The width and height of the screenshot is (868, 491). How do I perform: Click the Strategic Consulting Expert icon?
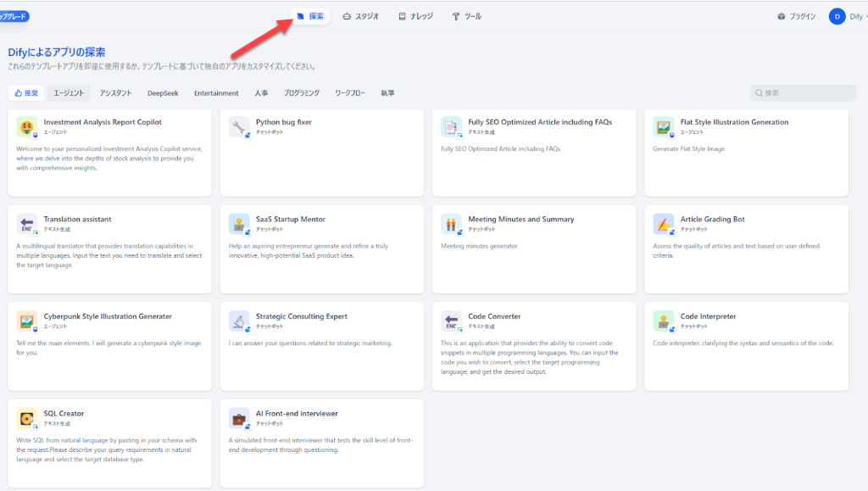(x=239, y=321)
